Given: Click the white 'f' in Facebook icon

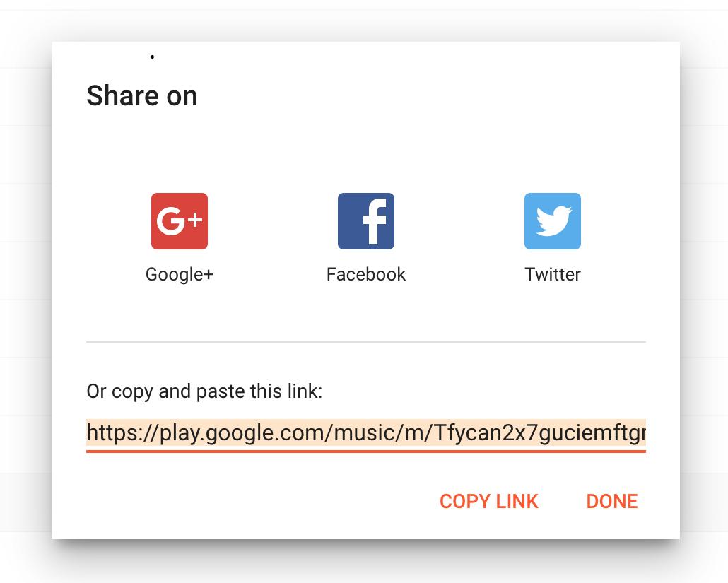Looking at the screenshot, I should (x=374, y=221).
